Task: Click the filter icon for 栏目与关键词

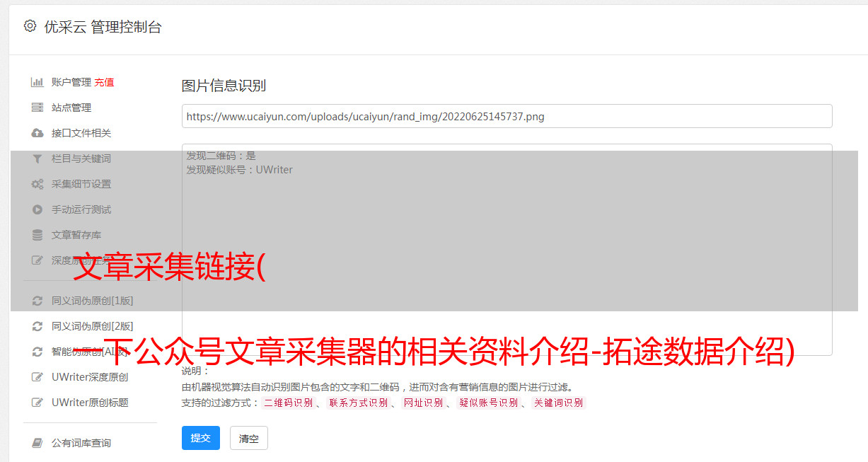Action: [x=37, y=158]
